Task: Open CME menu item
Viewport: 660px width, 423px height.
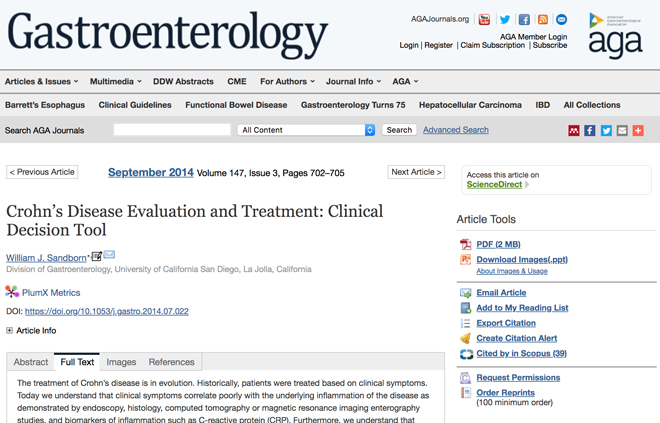Action: pyautogui.click(x=237, y=81)
